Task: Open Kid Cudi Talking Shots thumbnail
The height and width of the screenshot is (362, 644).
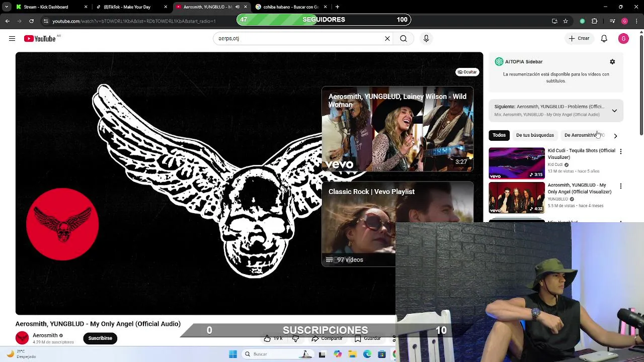Action: point(517,163)
